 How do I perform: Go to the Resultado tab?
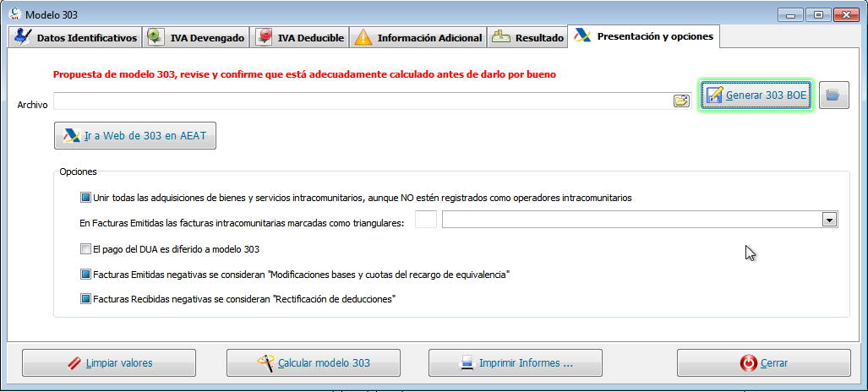pyautogui.click(x=527, y=38)
